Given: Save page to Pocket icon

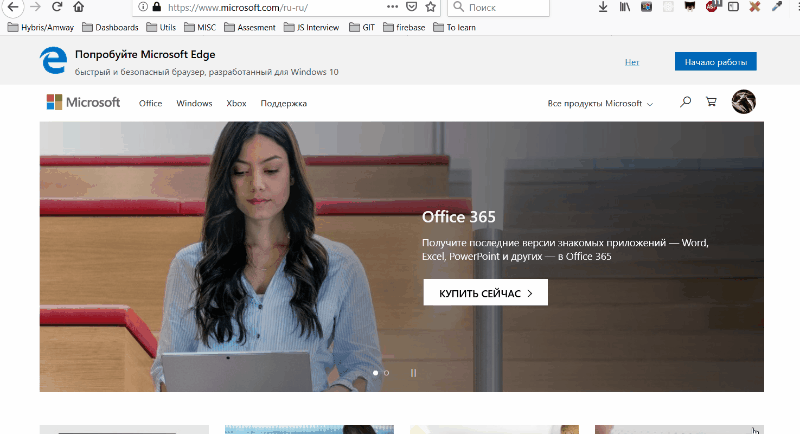Looking at the screenshot, I should [411, 7].
